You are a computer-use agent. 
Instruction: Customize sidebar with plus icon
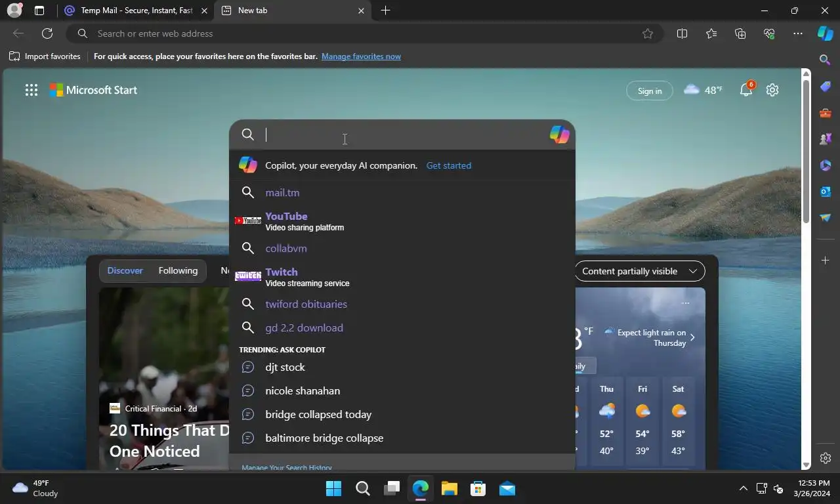826,261
